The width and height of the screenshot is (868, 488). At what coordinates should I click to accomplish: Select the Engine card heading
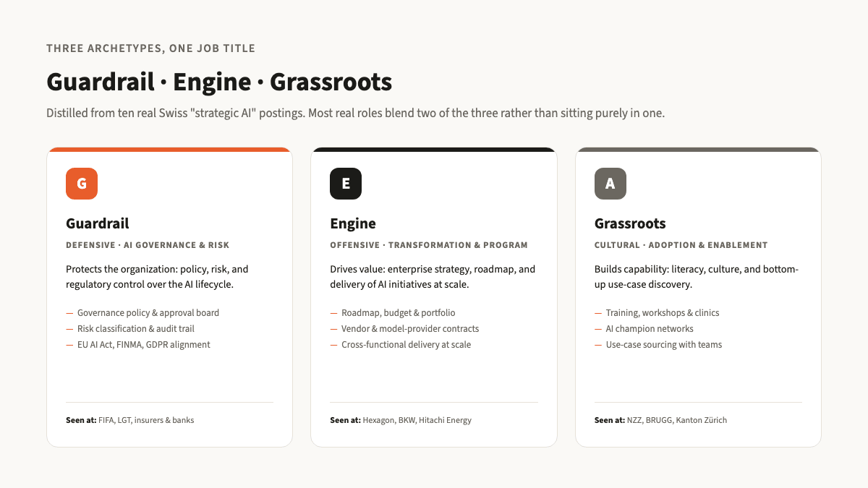[353, 223]
